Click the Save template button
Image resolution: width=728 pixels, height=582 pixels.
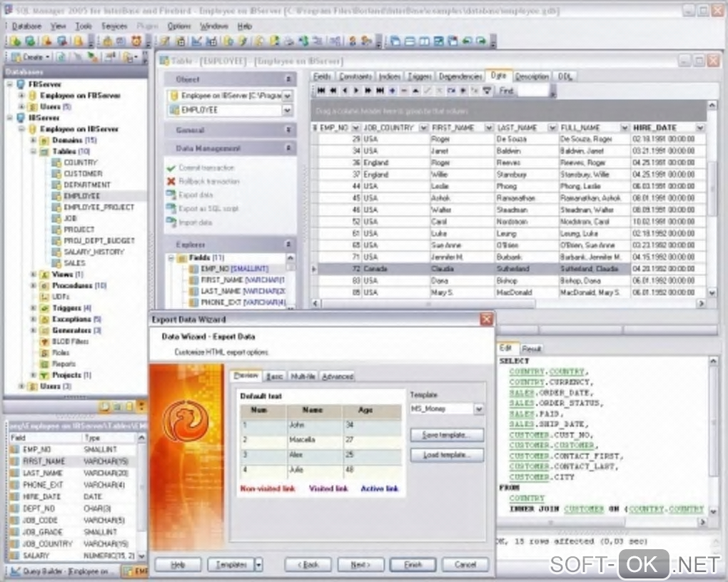(447, 435)
